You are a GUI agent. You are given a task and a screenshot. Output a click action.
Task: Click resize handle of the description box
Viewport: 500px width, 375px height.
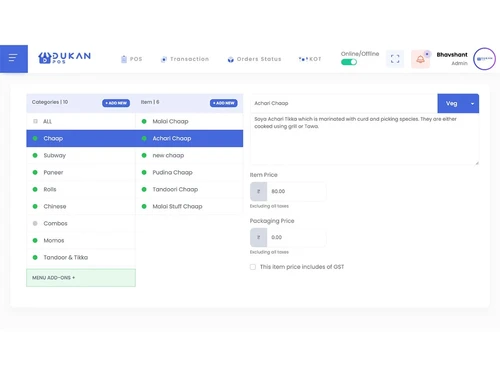tap(477, 163)
